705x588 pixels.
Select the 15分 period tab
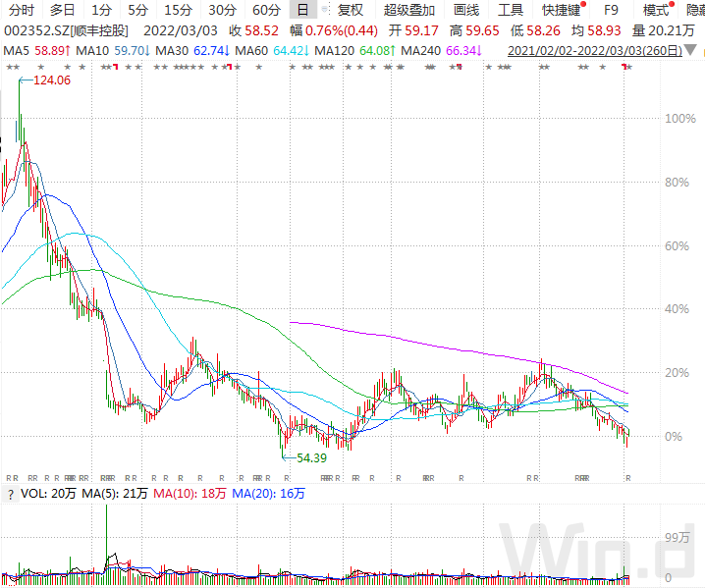(x=178, y=10)
